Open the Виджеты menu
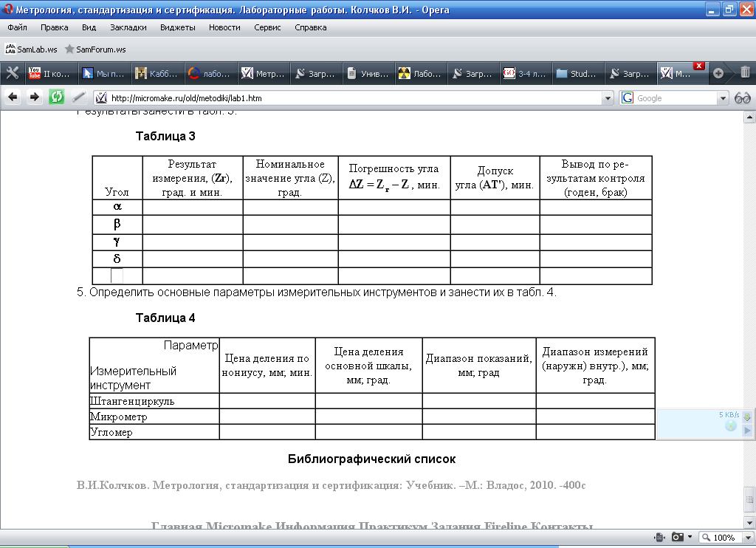Screen dimensions: 756x548 (177, 27)
